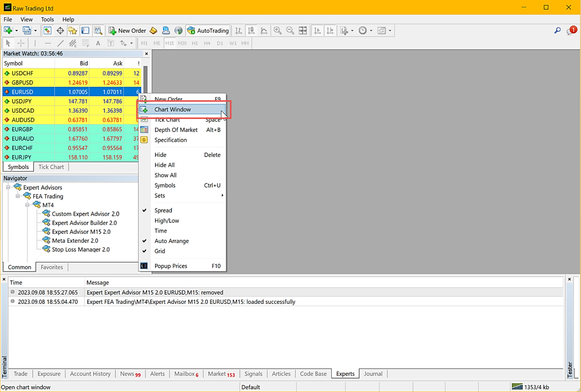This screenshot has width=581, height=392.
Task: Open the File menu
Action: [x=8, y=19]
